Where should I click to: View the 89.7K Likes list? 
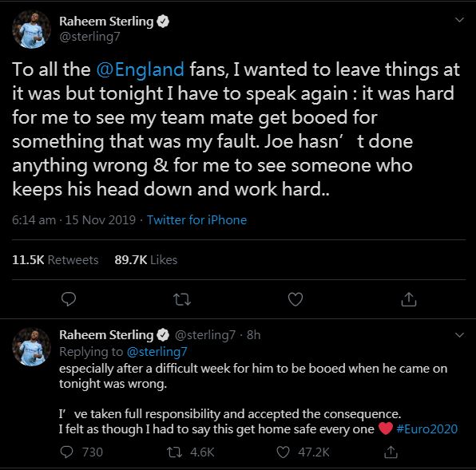tap(145, 260)
